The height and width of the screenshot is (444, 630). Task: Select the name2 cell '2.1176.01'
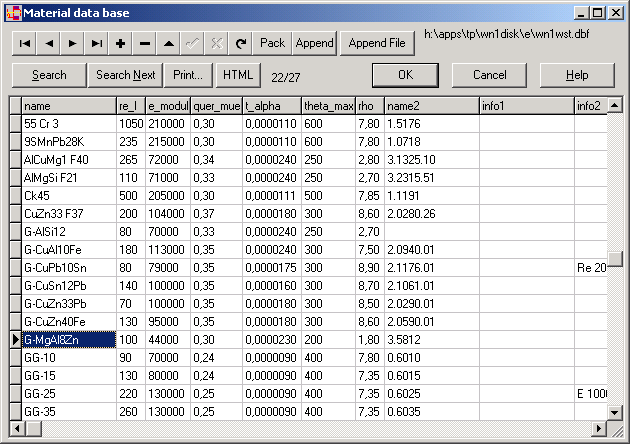coord(432,268)
